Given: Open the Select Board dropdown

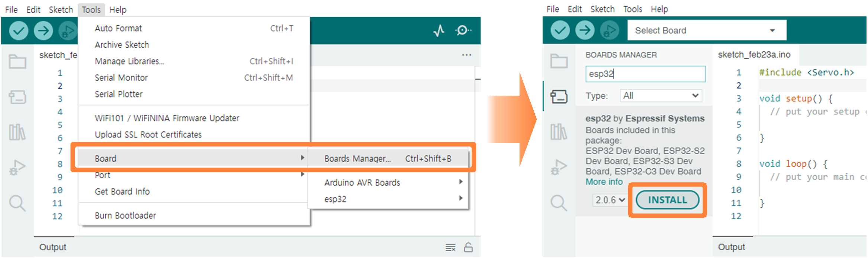Looking at the screenshot, I should 707,30.
